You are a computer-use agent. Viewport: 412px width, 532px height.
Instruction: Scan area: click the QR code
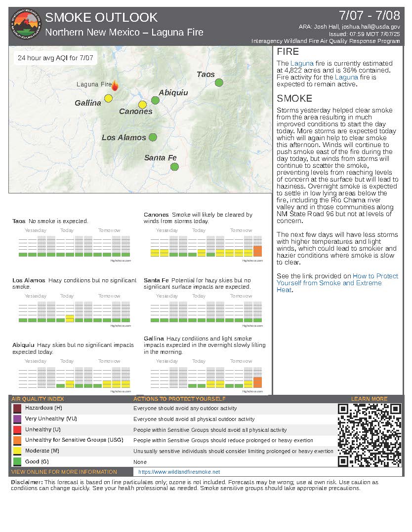tap(369, 435)
